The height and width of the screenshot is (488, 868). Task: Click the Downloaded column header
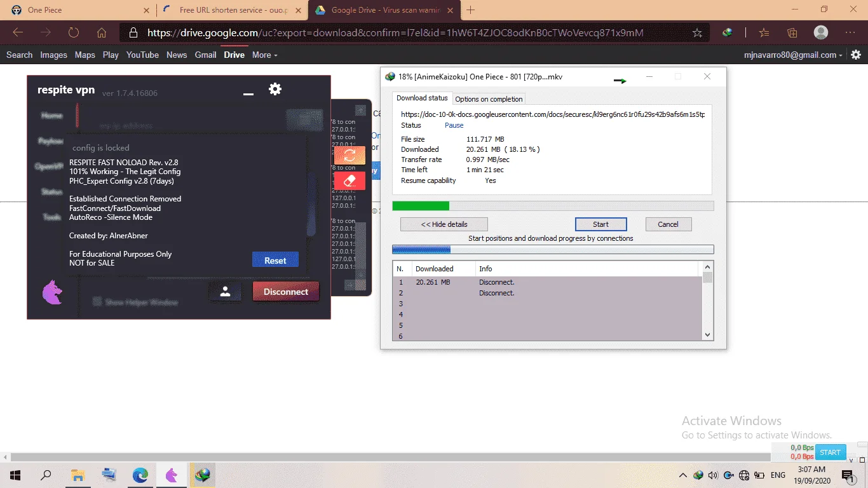pos(442,269)
